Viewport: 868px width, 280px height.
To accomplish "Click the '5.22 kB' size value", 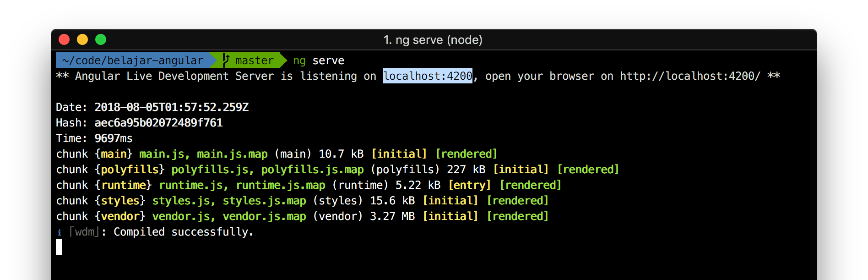I will (x=418, y=185).
